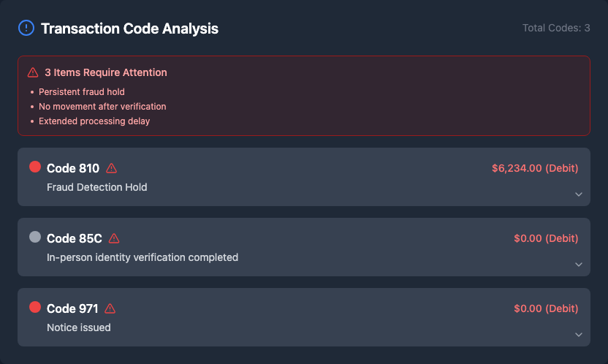This screenshot has height=364, width=608.
Task: Click the gray status dot for Code 85C
Action: [34, 238]
